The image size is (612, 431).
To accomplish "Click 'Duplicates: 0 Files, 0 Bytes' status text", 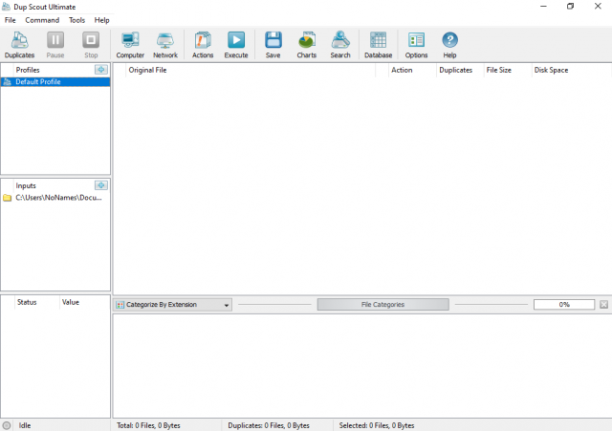I will pos(269,425).
